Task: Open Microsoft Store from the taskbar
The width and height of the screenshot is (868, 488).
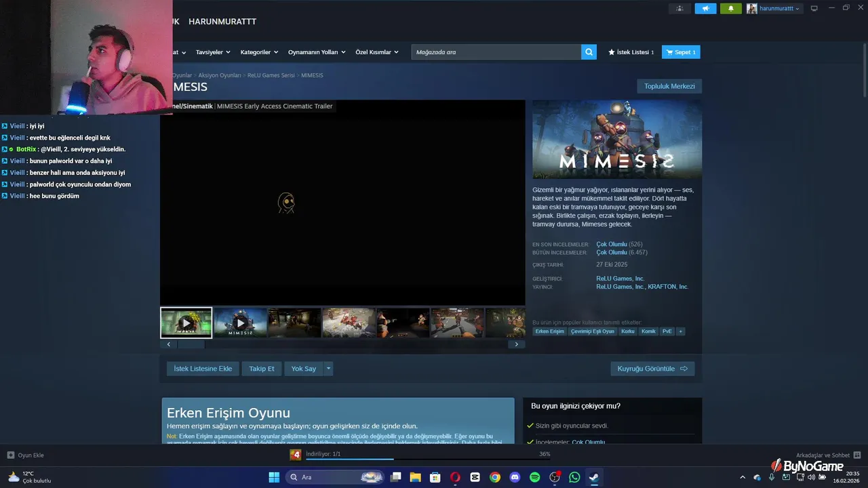Action: tap(435, 477)
